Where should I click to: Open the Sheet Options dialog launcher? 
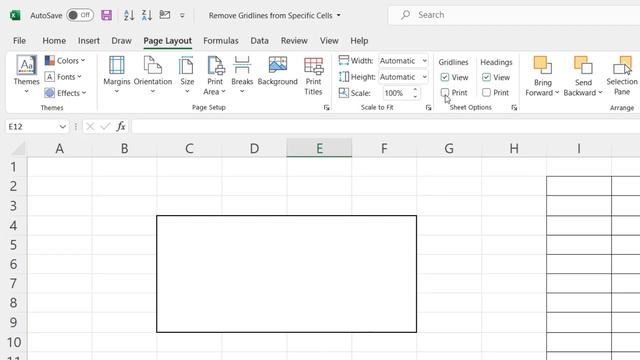pyautogui.click(x=514, y=108)
